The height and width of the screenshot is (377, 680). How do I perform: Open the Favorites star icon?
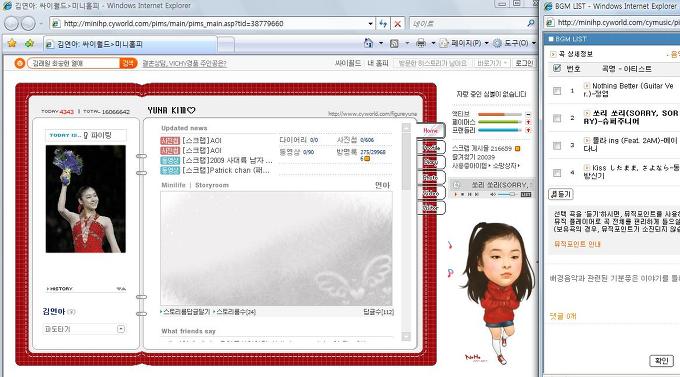coord(12,43)
